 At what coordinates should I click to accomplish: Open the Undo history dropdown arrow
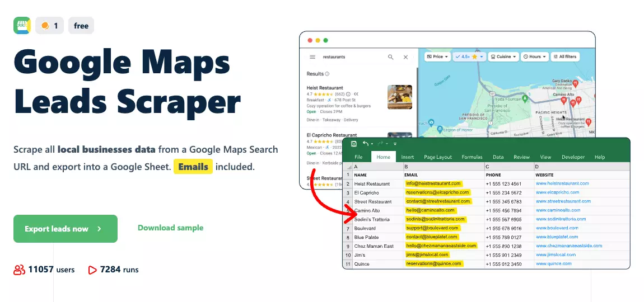[x=372, y=144]
